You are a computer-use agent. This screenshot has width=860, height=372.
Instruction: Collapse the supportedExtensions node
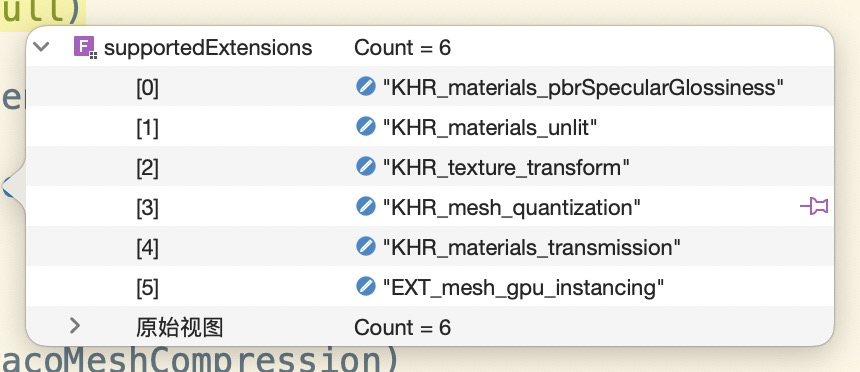click(x=42, y=47)
